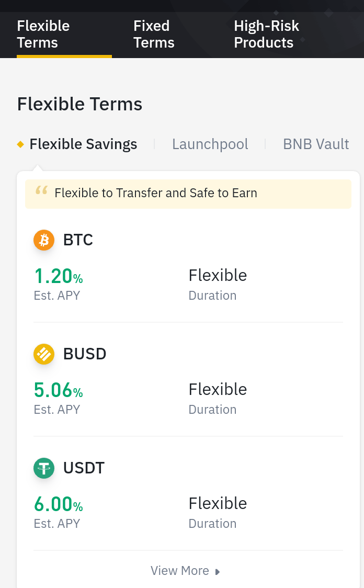This screenshot has height=588, width=364.
Task: Click the yellow diamond beside Flexible Savings
Action: 20,144
